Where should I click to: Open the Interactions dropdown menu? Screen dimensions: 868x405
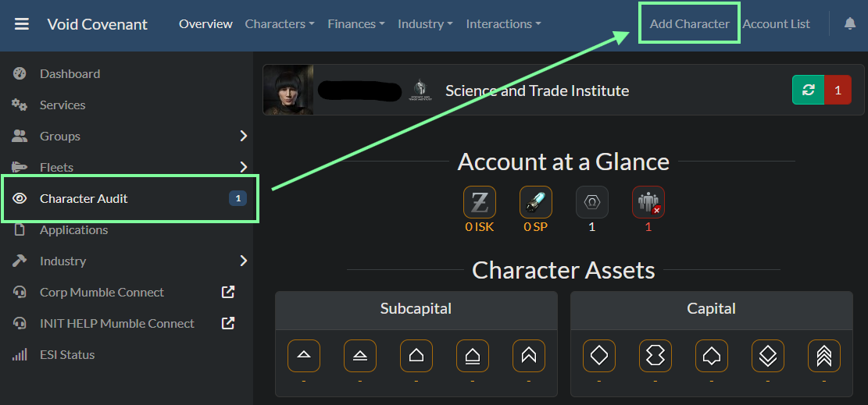[504, 24]
